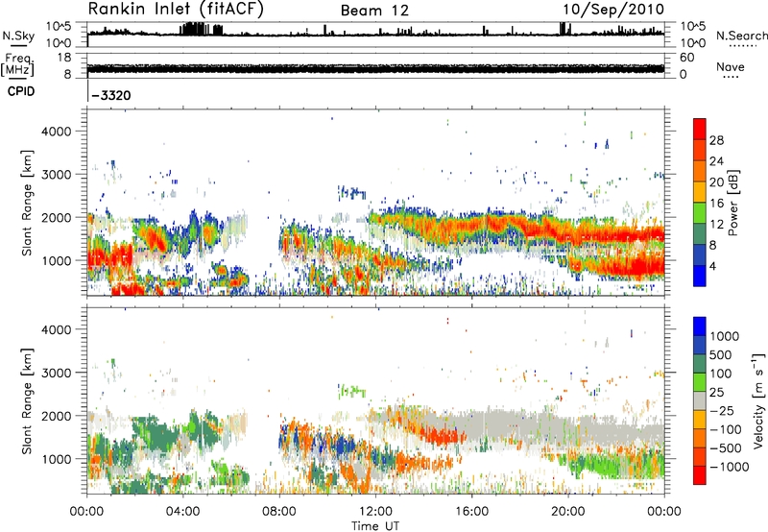Click the '1000' tick on the velocity plot axis

[x=57, y=459]
